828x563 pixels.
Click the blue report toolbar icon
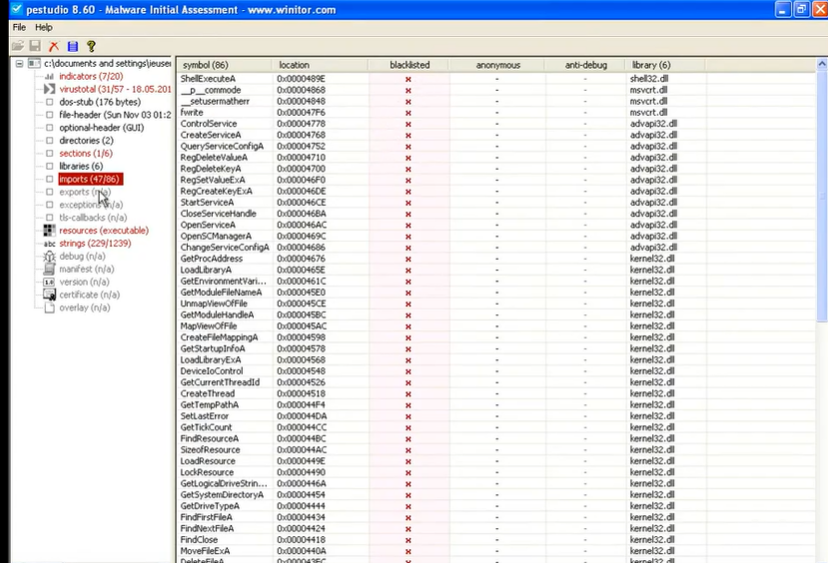pos(73,46)
